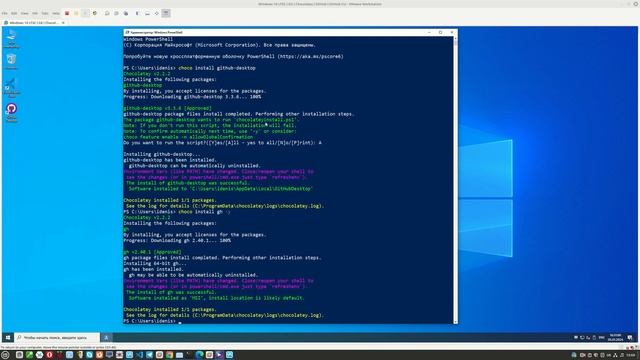Open the VMware View menu
This screenshot has height=360, width=640.
[24, 13]
